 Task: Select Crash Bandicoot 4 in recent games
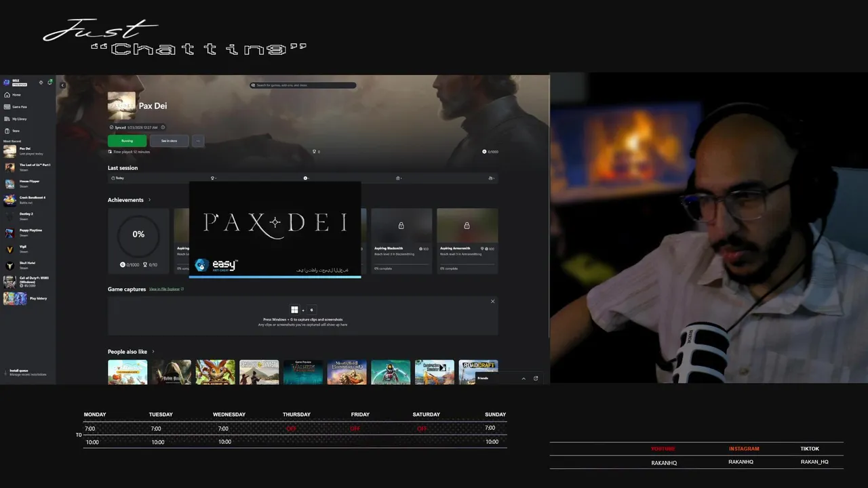[27, 200]
